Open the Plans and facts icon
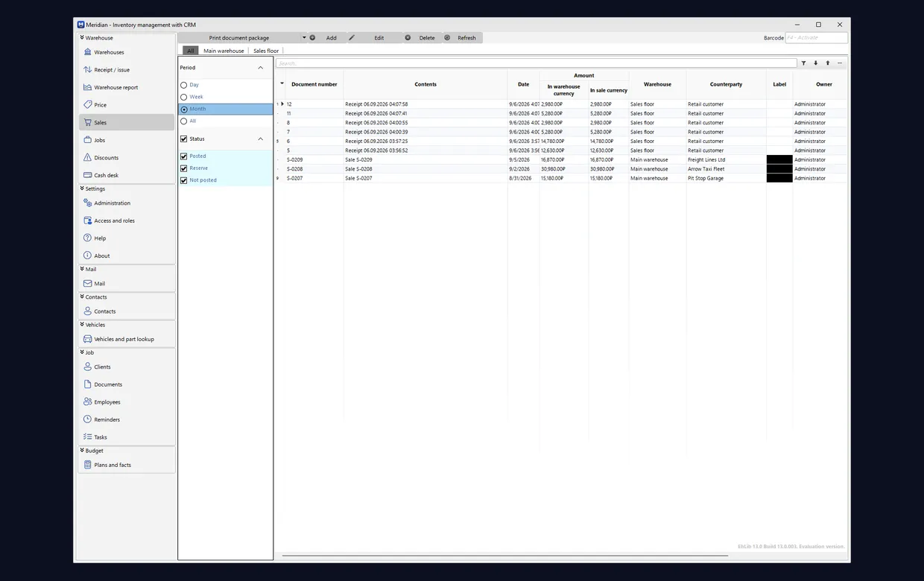Image resolution: width=924 pixels, height=581 pixels. click(x=87, y=465)
